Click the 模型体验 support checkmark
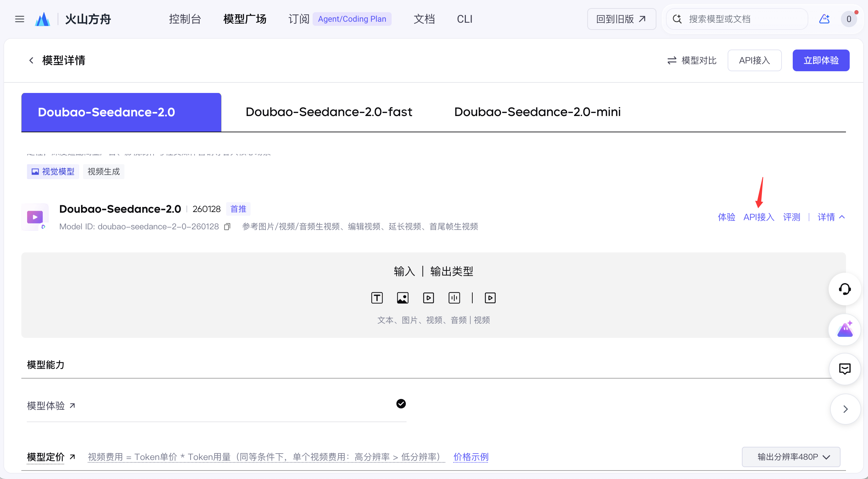This screenshot has width=868, height=479. click(x=401, y=404)
